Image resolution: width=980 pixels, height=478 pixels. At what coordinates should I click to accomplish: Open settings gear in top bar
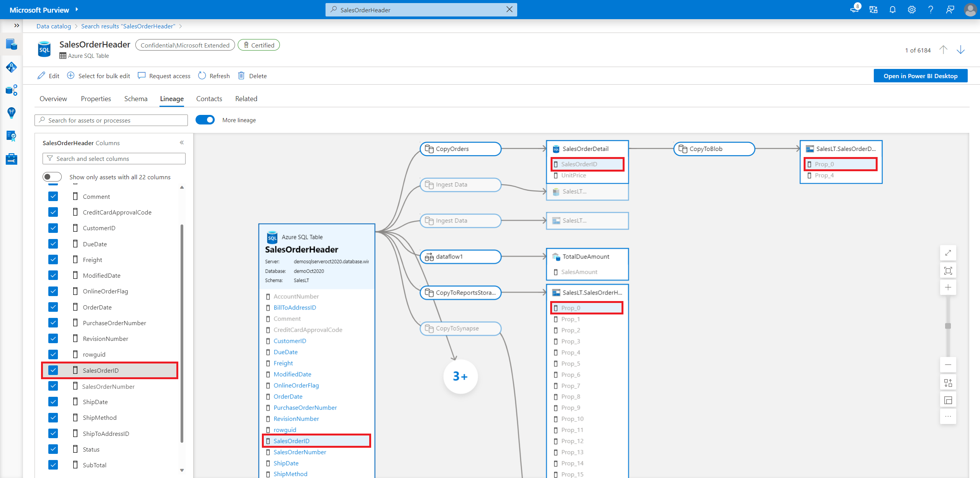coord(912,10)
